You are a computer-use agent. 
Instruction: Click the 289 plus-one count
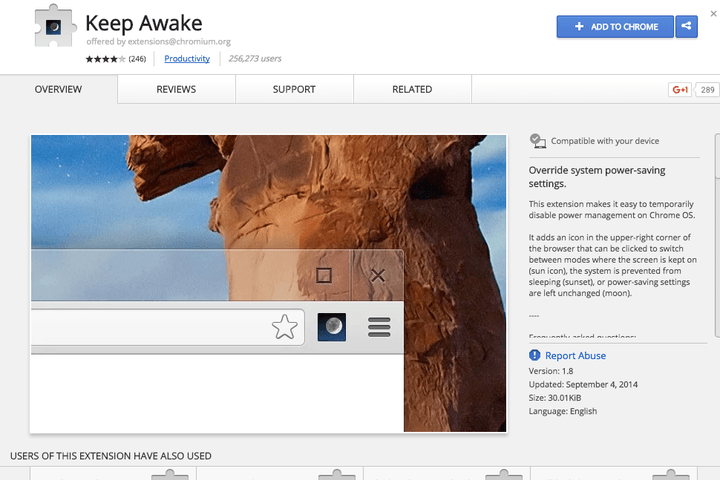tap(707, 90)
